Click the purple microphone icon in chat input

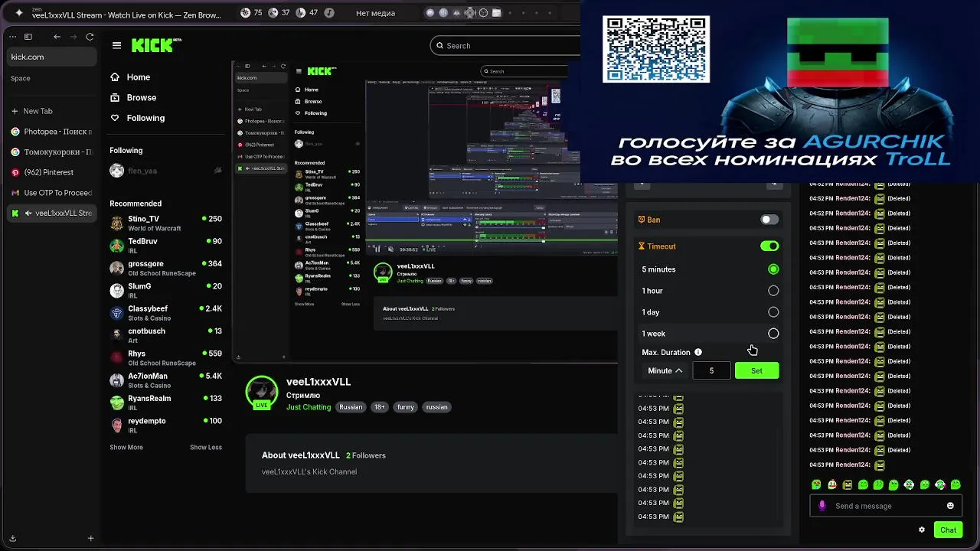click(822, 506)
